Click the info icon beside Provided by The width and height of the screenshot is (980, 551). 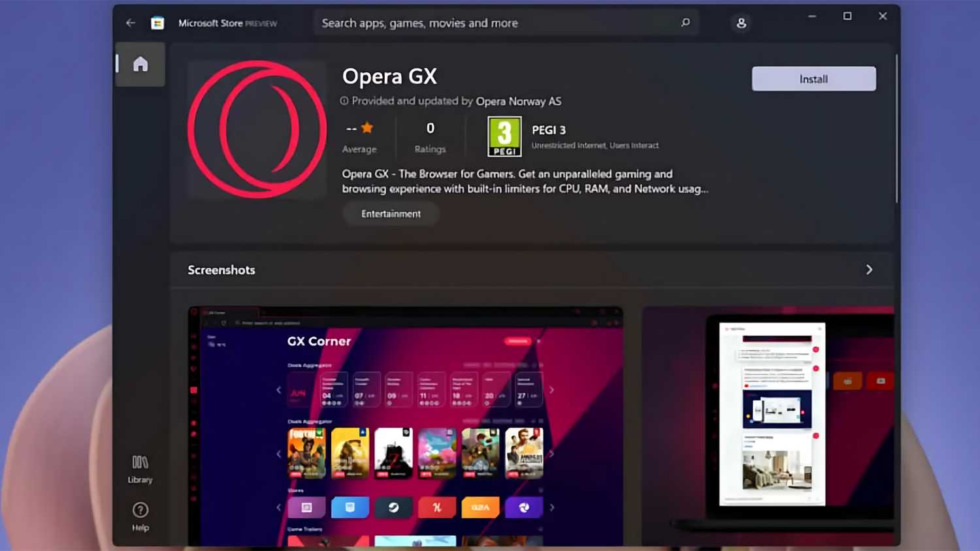tap(344, 101)
